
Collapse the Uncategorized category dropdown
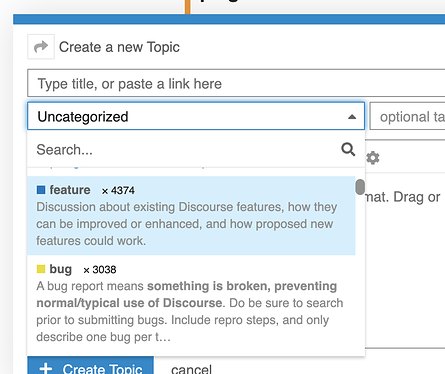click(196, 116)
